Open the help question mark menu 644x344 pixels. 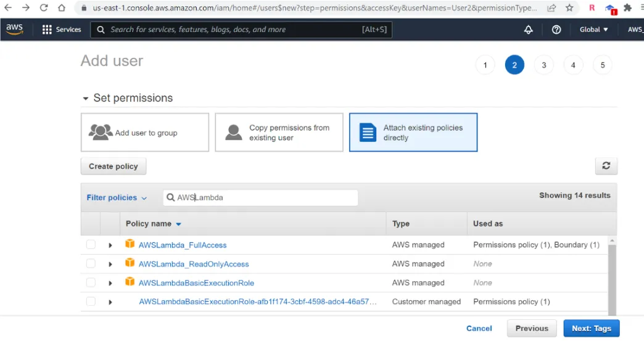click(x=556, y=30)
